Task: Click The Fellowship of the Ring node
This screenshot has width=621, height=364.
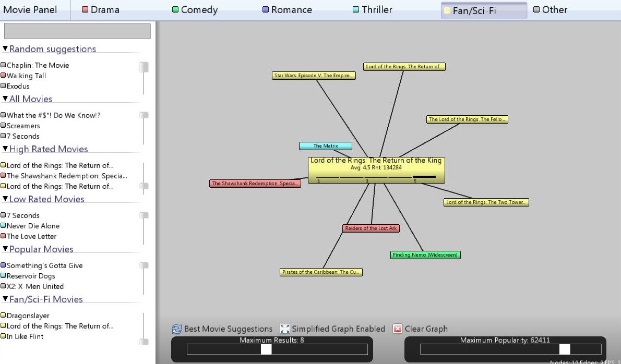Action: (x=468, y=119)
